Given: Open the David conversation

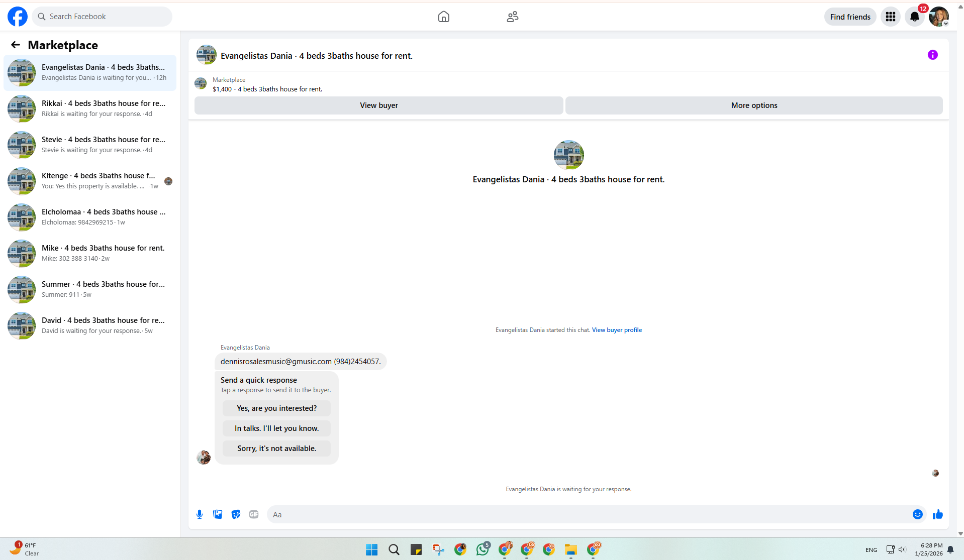Looking at the screenshot, I should 90,326.
